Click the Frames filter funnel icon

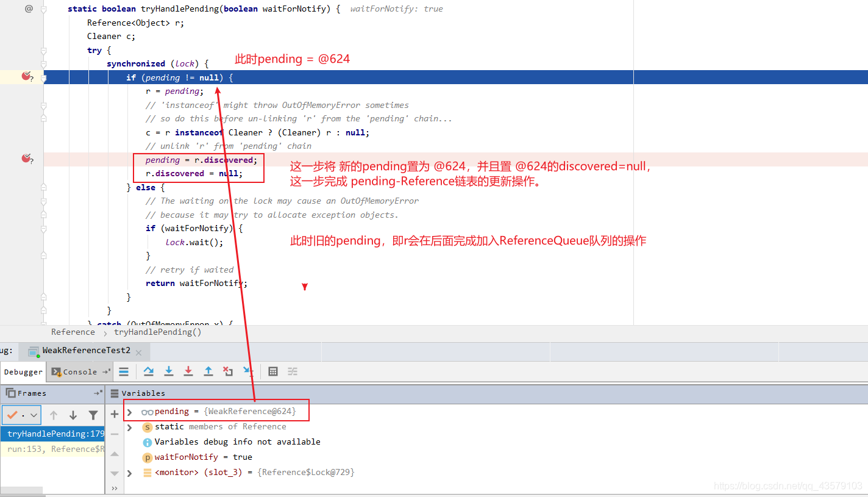point(93,415)
